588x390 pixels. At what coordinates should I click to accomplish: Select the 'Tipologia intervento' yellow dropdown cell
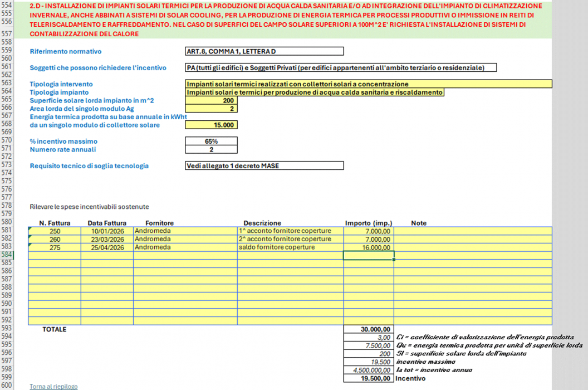[x=368, y=84]
